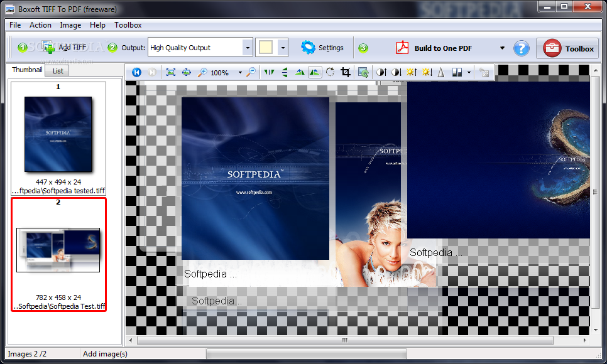Image resolution: width=607 pixels, height=364 pixels.
Task: Open help with the blue question icon
Action: pyautogui.click(x=522, y=48)
